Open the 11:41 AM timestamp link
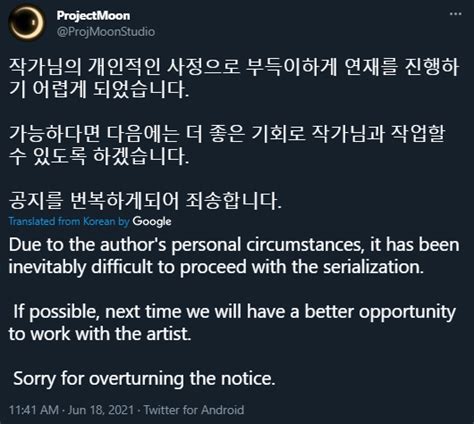 coord(34,410)
